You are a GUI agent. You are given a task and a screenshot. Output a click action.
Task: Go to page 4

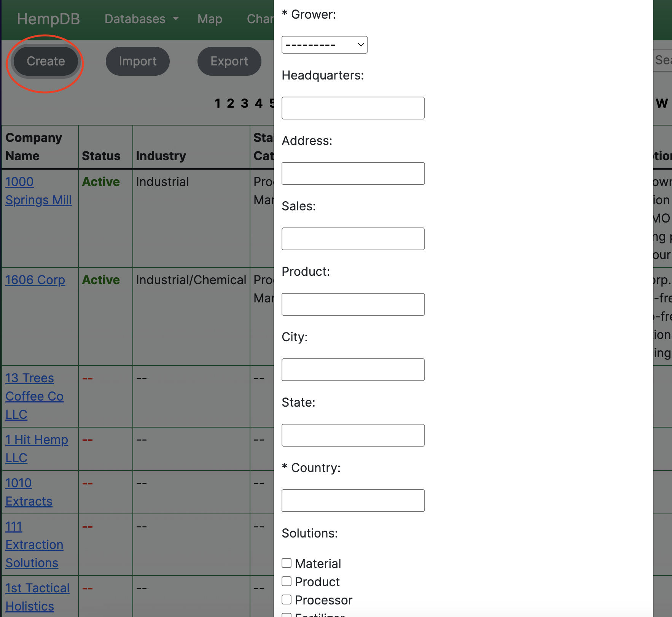(259, 103)
